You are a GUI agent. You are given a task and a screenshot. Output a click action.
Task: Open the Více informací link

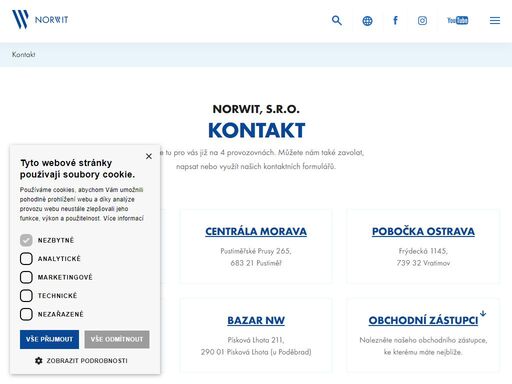click(x=123, y=218)
